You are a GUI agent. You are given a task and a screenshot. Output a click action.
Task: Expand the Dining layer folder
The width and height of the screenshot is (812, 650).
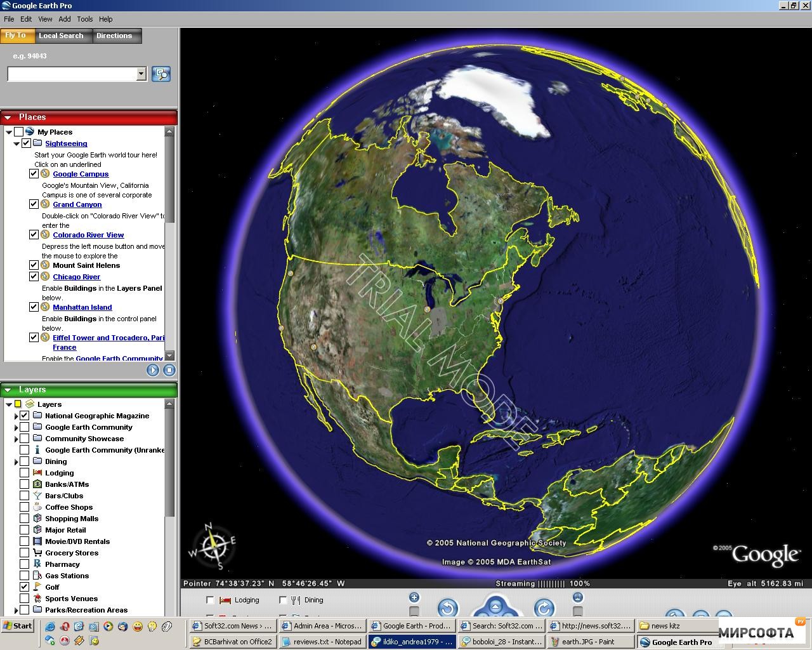click(x=16, y=461)
